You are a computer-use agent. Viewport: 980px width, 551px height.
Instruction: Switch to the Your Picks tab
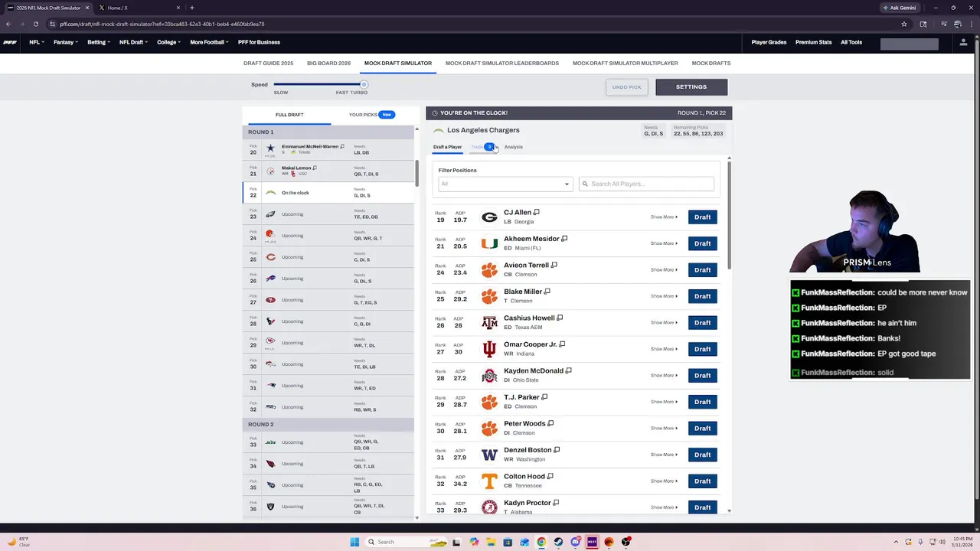[x=371, y=115]
